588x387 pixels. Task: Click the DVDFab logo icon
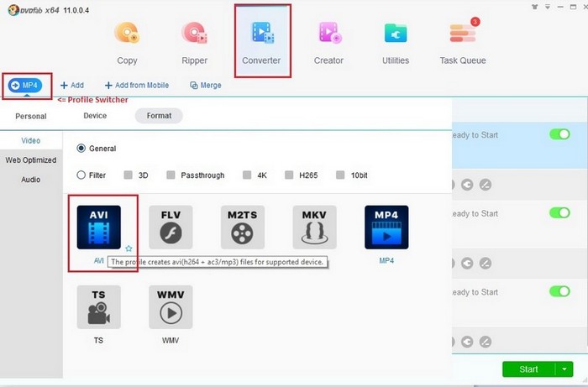[x=13, y=10]
